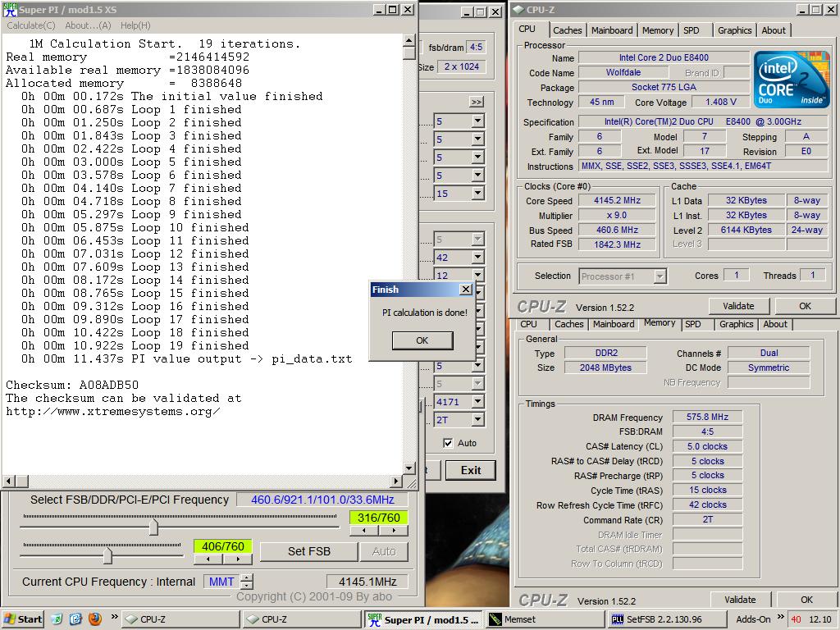Click the Super PI vertical scrollbar thumb
The image size is (840, 630).
coord(409,52)
